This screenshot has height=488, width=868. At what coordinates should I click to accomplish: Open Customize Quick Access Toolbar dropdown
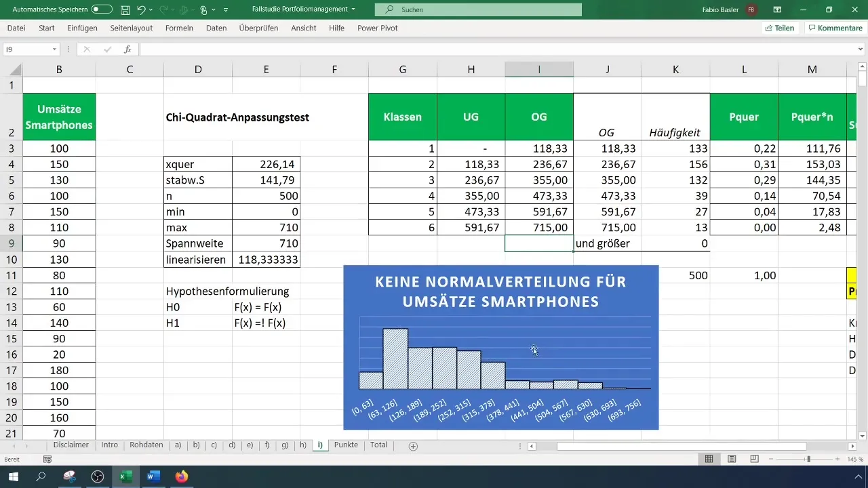coord(226,9)
